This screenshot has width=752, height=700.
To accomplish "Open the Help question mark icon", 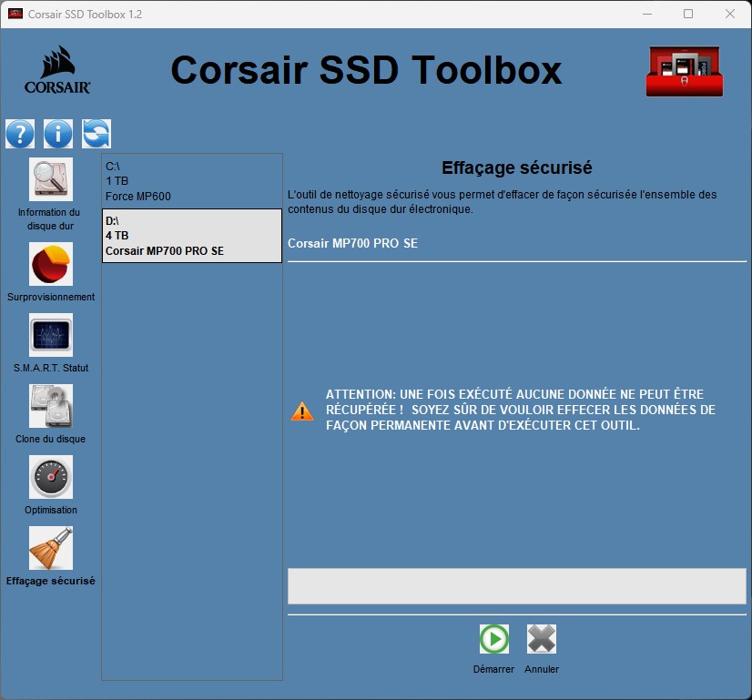I will [x=20, y=134].
